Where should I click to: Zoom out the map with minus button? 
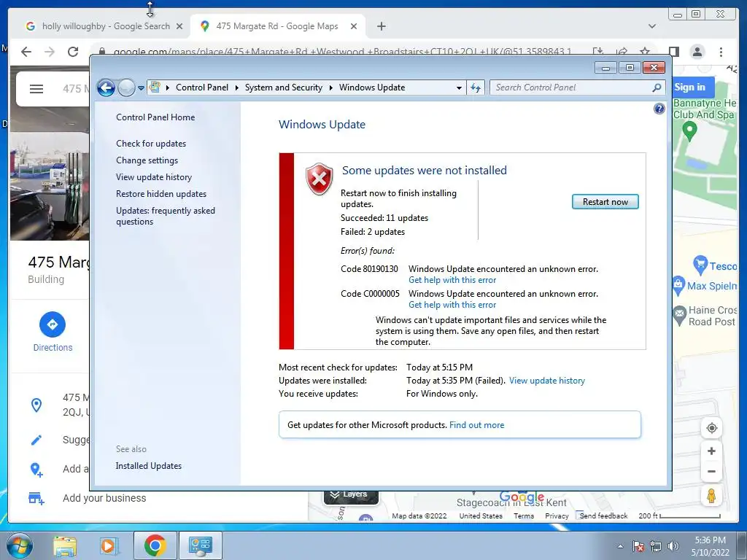pyautogui.click(x=711, y=472)
